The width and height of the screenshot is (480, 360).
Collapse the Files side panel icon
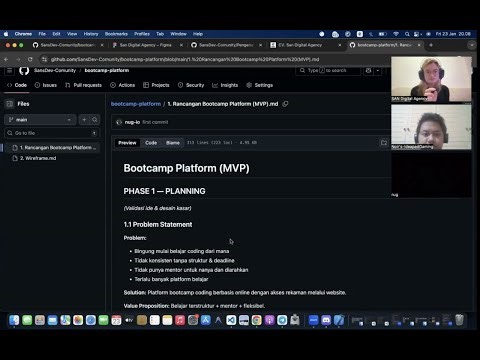pos(9,104)
